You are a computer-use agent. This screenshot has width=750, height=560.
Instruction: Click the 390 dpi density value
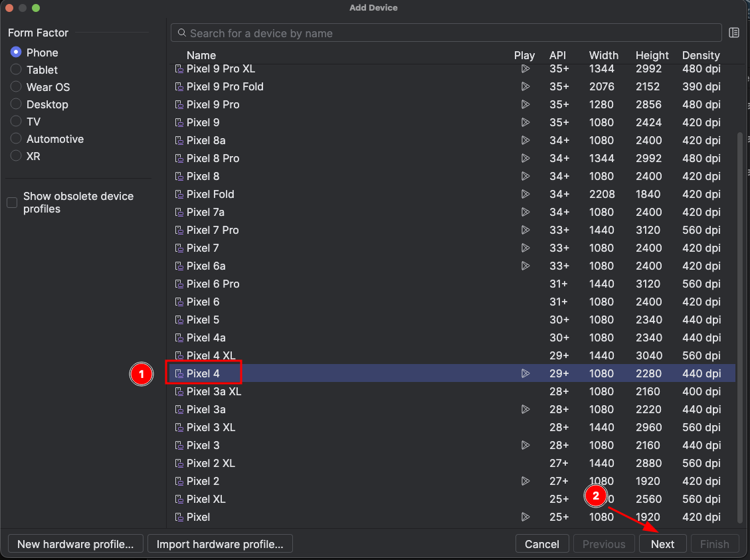pyautogui.click(x=702, y=86)
